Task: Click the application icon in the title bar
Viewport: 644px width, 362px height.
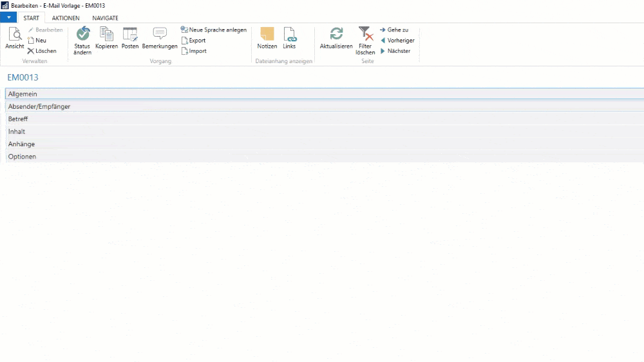Action: tap(5, 5)
